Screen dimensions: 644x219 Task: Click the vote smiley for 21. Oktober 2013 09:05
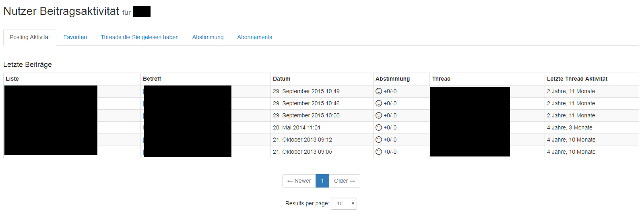tap(378, 152)
